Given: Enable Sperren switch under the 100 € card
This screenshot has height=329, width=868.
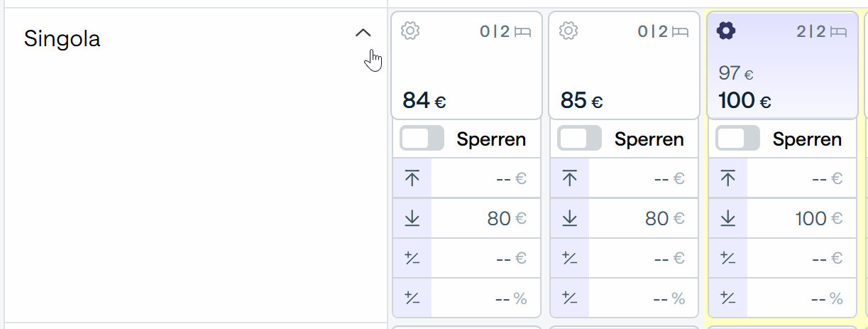Looking at the screenshot, I should pyautogui.click(x=737, y=139).
